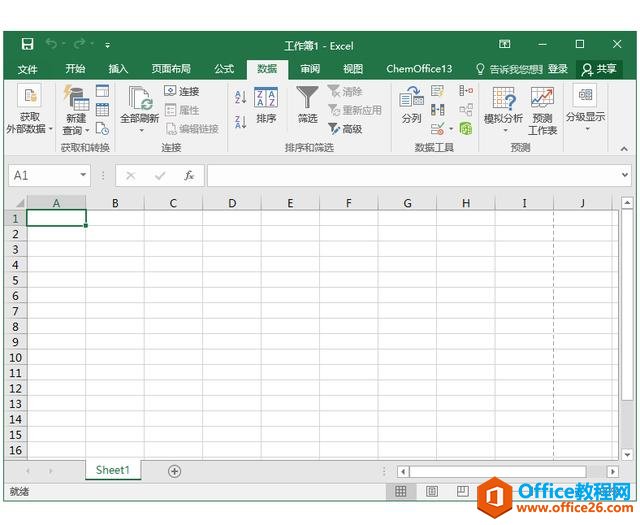This screenshot has height=525, width=640.
Task: Toggle the 筛选 filter funnel
Action: click(x=307, y=105)
